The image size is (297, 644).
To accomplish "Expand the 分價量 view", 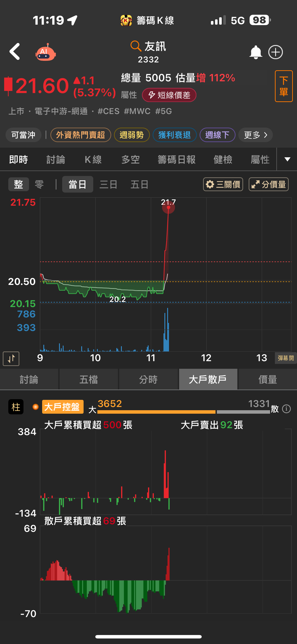I will [x=269, y=184].
